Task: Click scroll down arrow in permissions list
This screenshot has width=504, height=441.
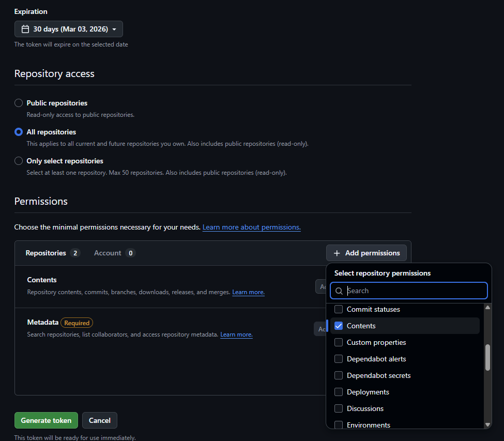Action: (x=487, y=424)
